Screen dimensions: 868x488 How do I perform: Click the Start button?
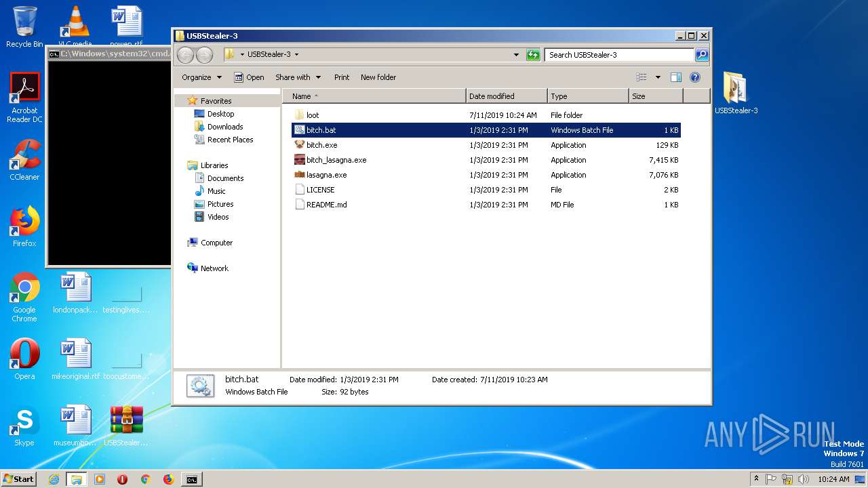pos(19,479)
